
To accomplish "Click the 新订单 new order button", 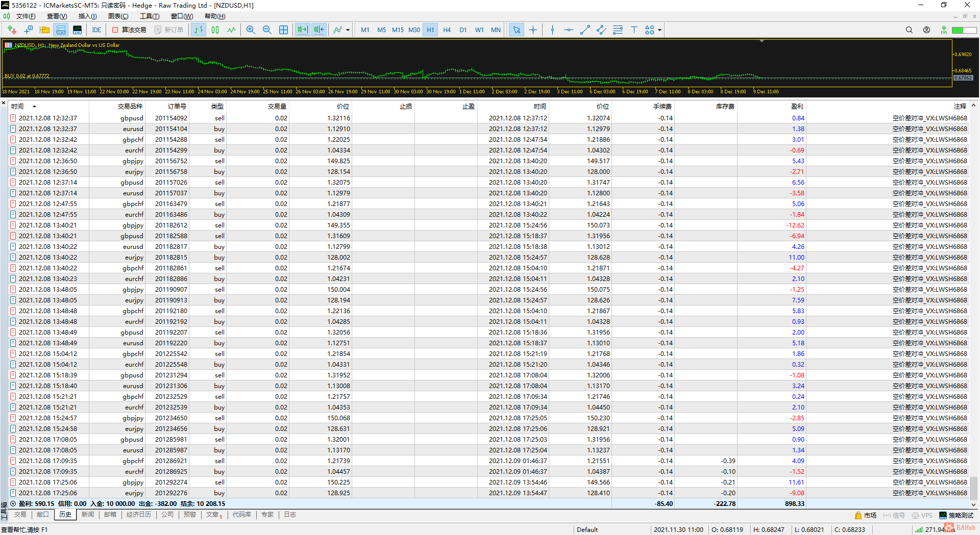I will (169, 30).
